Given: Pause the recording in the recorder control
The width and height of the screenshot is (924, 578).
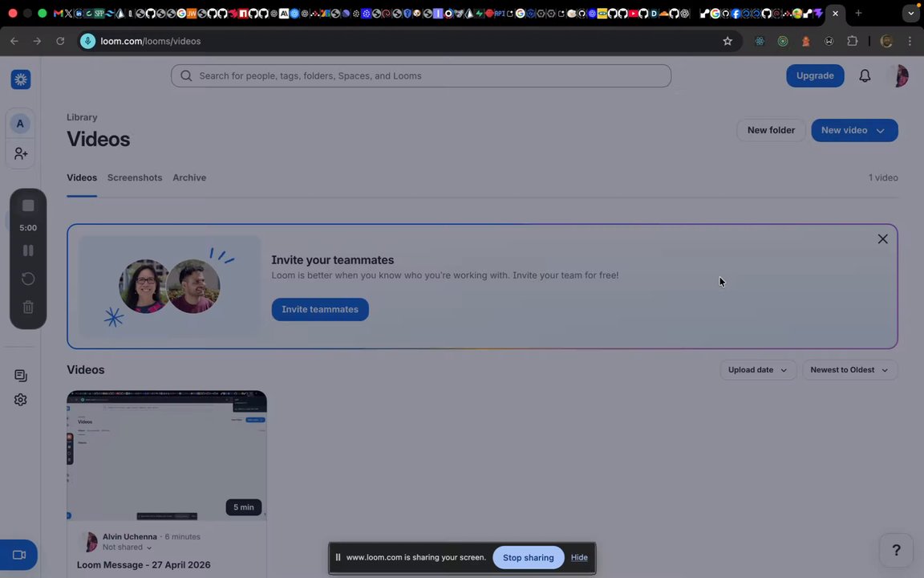Looking at the screenshot, I should pos(28,250).
